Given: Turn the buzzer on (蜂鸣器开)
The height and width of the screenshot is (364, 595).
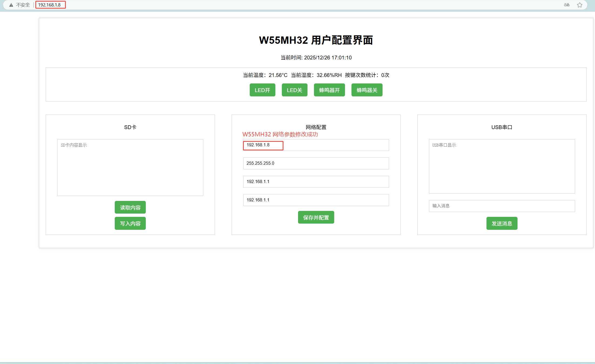Looking at the screenshot, I should 329,90.
